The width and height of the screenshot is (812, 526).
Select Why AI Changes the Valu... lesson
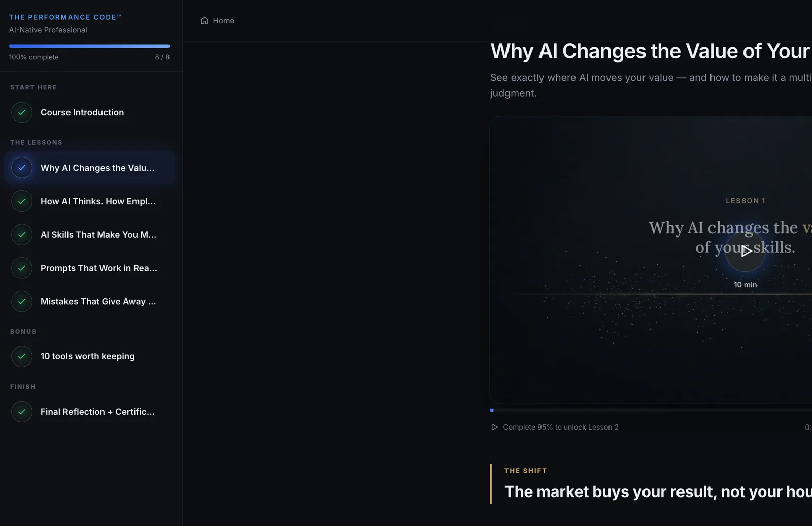[89, 168]
